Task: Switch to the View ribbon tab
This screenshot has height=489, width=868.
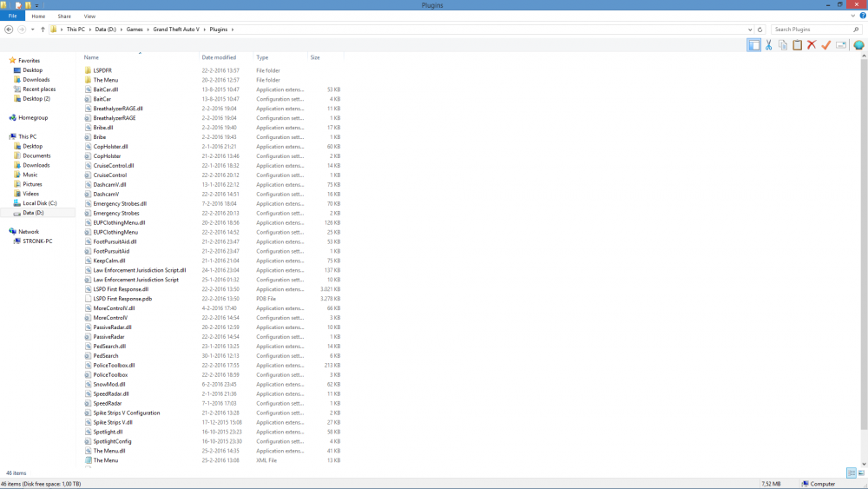Action: pos(89,16)
